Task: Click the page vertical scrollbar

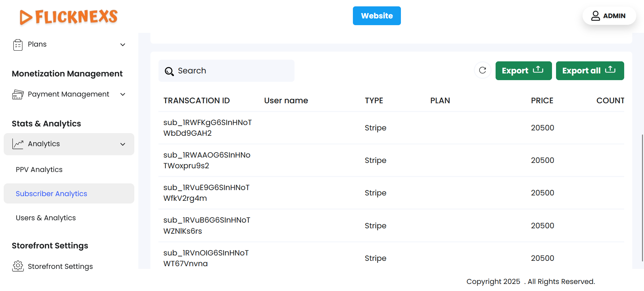Action: [642, 198]
